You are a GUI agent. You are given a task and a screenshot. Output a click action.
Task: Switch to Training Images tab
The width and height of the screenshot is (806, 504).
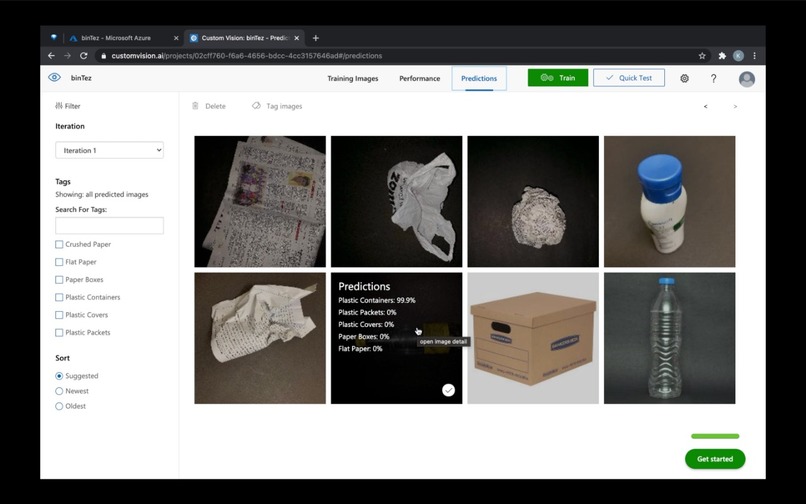[x=353, y=79]
